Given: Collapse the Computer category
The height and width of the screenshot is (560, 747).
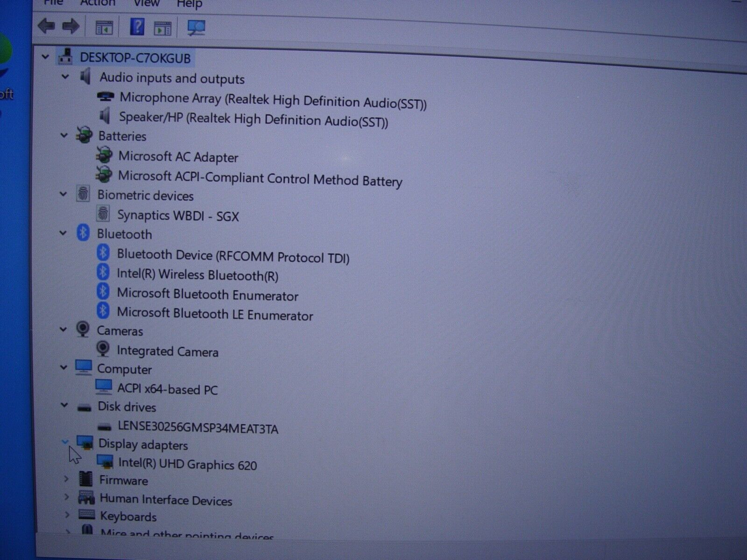Looking at the screenshot, I should pyautogui.click(x=64, y=368).
